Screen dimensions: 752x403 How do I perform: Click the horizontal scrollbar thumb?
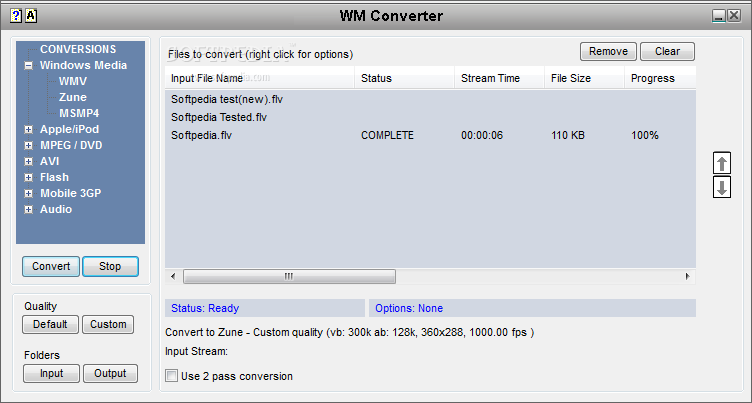(289, 276)
